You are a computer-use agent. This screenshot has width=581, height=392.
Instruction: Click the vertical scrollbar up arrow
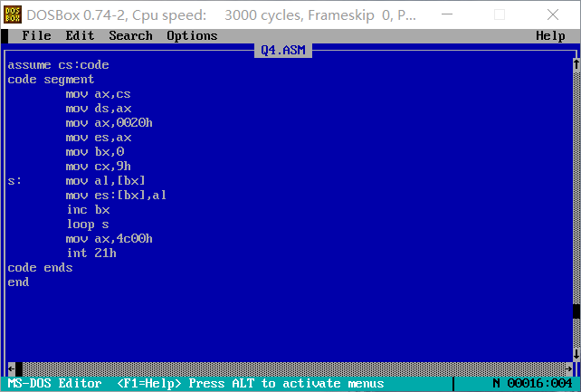click(576, 64)
